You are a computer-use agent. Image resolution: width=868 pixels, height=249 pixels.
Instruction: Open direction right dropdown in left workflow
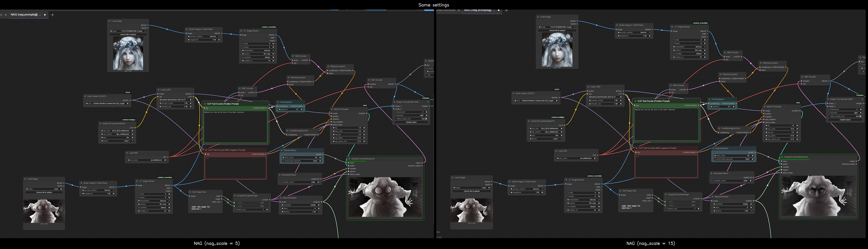pos(411,115)
